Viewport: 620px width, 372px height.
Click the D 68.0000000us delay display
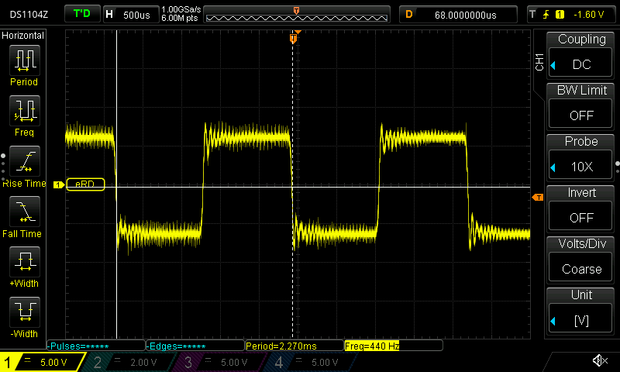[458, 15]
